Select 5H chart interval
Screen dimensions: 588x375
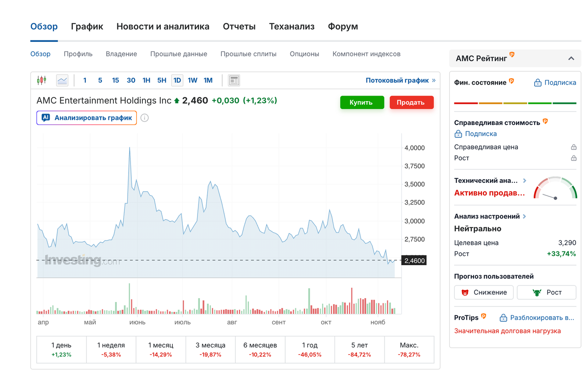162,80
